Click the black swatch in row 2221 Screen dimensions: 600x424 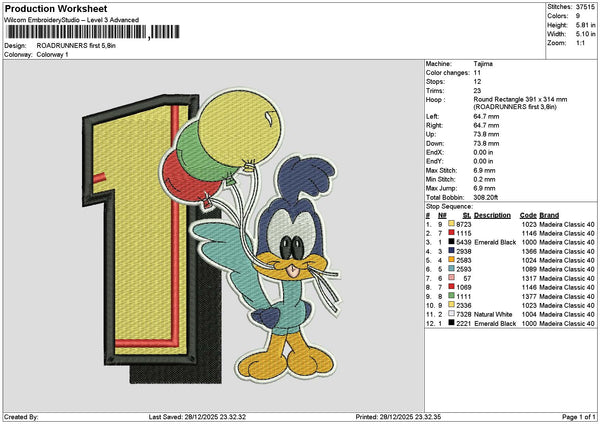coord(451,323)
